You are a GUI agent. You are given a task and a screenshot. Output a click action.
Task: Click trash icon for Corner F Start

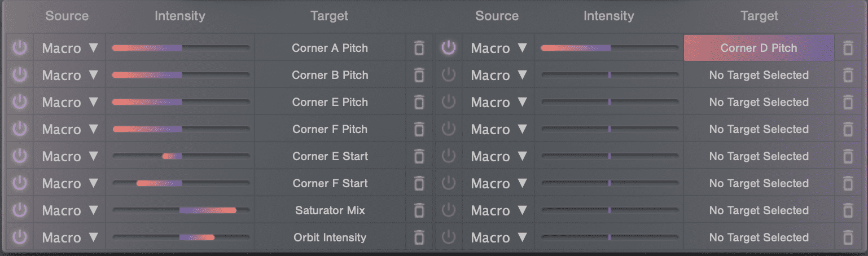419,183
